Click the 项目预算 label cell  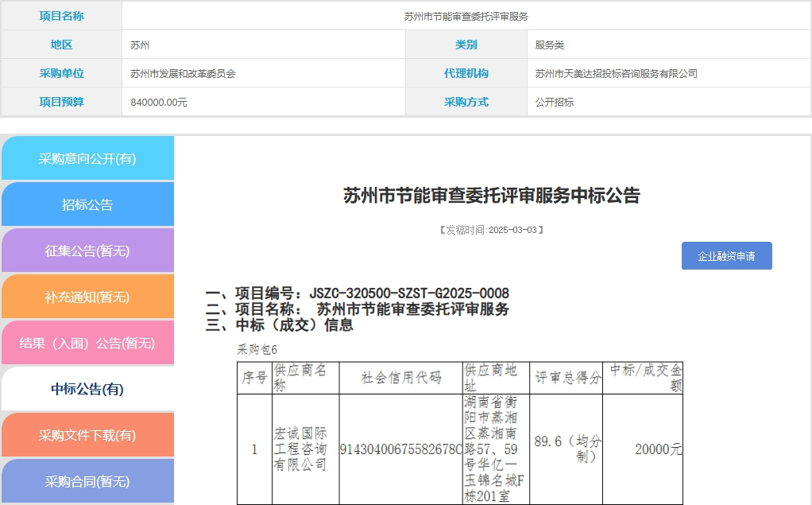pyautogui.click(x=62, y=102)
